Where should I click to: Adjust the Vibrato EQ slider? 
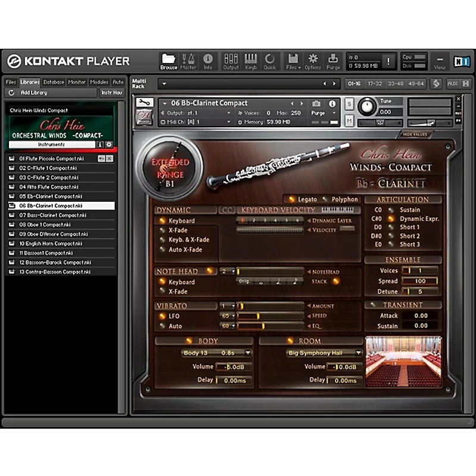pyautogui.click(x=270, y=326)
